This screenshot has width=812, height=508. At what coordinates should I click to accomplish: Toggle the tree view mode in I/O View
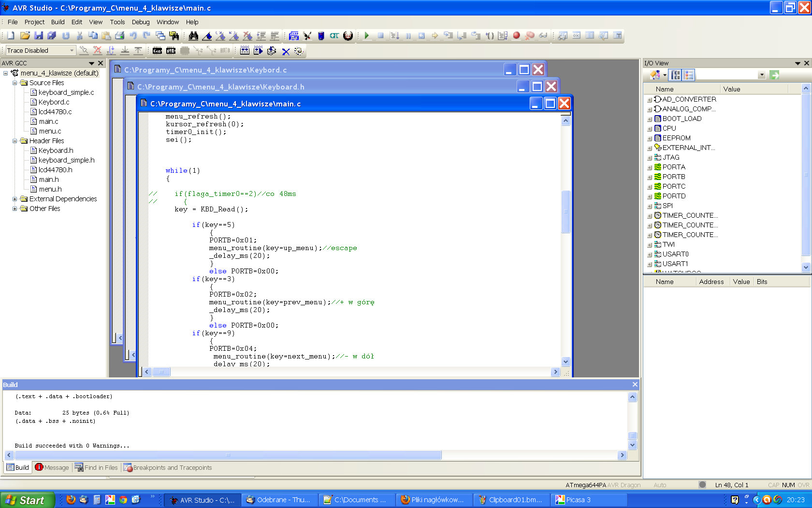(x=675, y=75)
